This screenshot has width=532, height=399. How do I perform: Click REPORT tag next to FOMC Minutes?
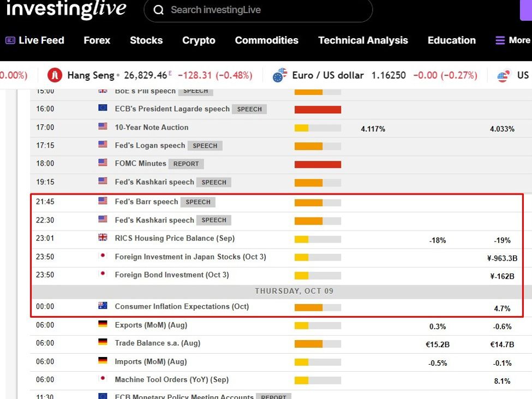(186, 164)
